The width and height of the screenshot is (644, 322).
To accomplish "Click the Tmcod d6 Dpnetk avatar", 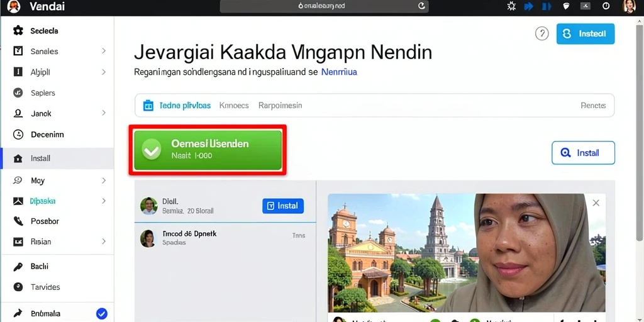I will pos(148,238).
